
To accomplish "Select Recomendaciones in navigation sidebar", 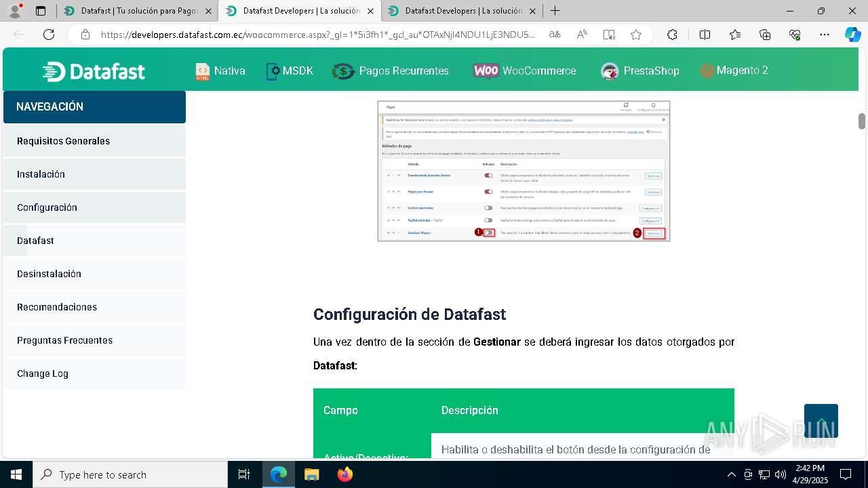I will point(94,307).
